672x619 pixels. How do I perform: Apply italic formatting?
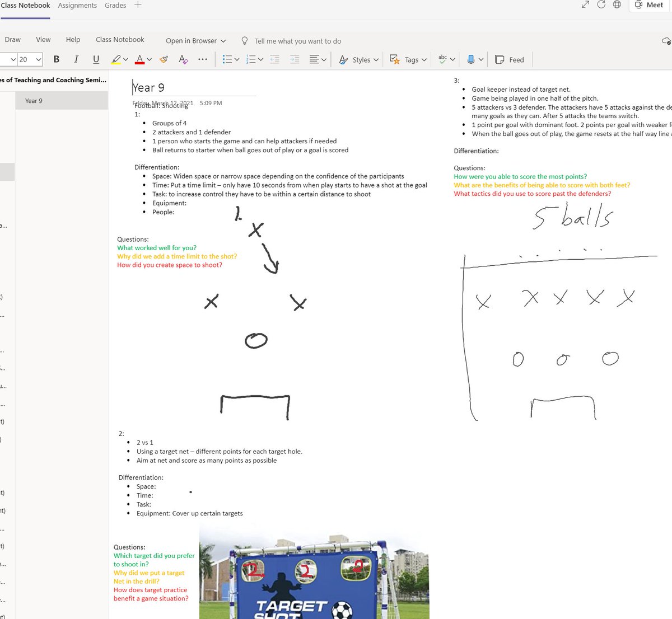point(76,59)
